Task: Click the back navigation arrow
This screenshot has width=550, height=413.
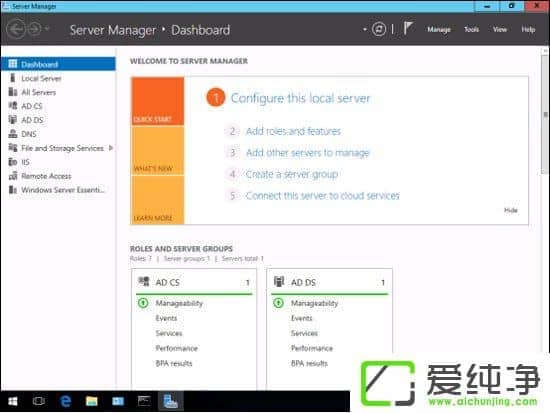Action: [x=16, y=29]
